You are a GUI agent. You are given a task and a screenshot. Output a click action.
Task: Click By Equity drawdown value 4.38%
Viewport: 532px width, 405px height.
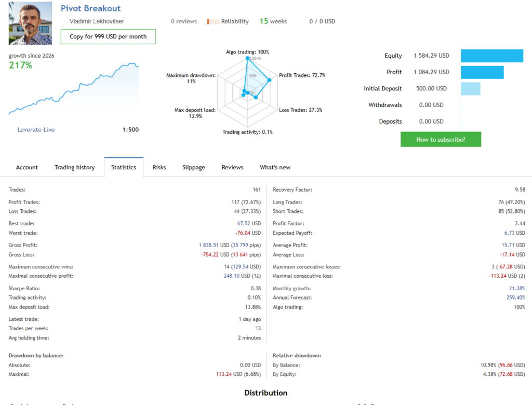pyautogui.click(x=489, y=374)
